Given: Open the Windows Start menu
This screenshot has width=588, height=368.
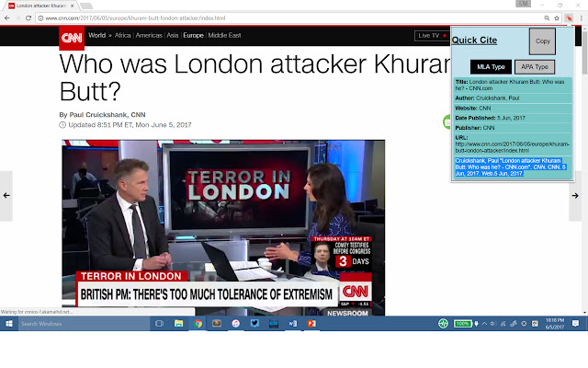Looking at the screenshot, I should click(9, 324).
